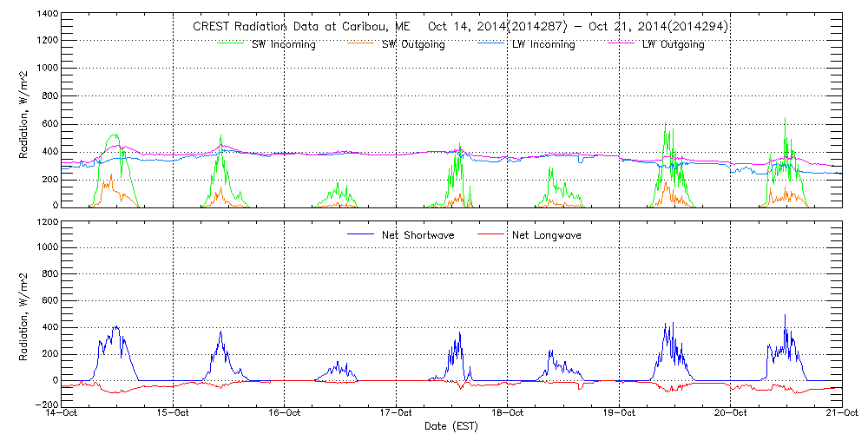Viewport: 868px width, 434px height.
Task: Click the 15-Oct x-axis tick label
Action: (173, 414)
